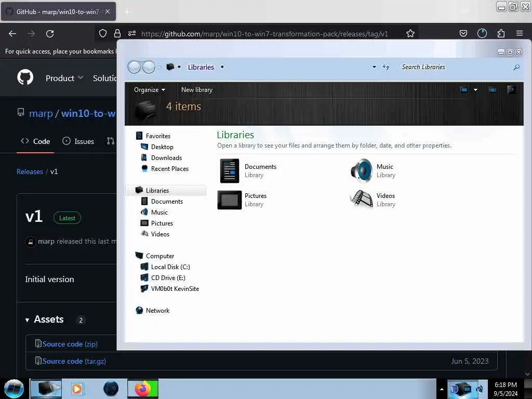This screenshot has width=532, height=399.
Task: Open CD Drive (E:) in sidebar
Action: coord(168,278)
